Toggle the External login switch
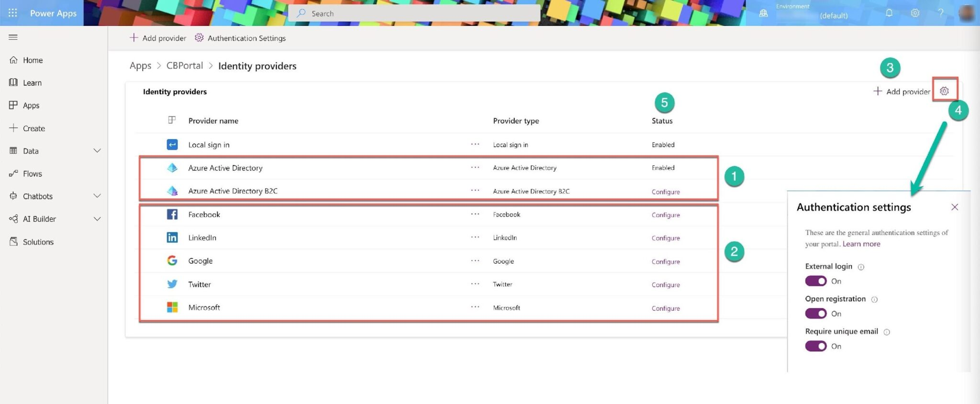This screenshot has height=404, width=980. pos(816,281)
